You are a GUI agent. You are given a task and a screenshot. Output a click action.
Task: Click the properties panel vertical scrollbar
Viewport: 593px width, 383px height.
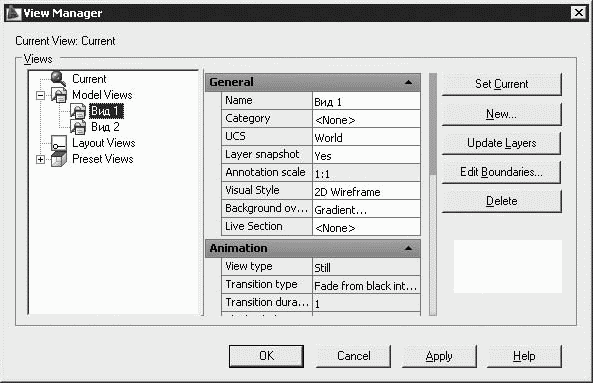pyautogui.click(x=433, y=194)
